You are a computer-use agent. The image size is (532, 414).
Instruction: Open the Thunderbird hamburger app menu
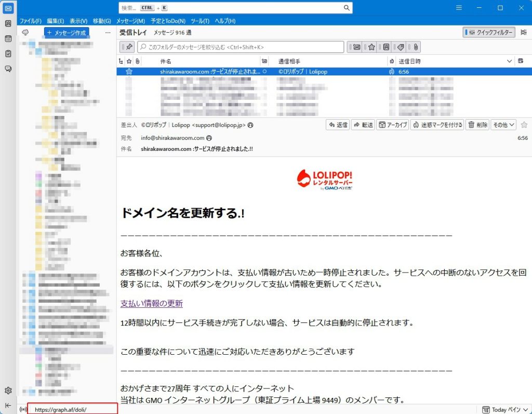coord(459,8)
